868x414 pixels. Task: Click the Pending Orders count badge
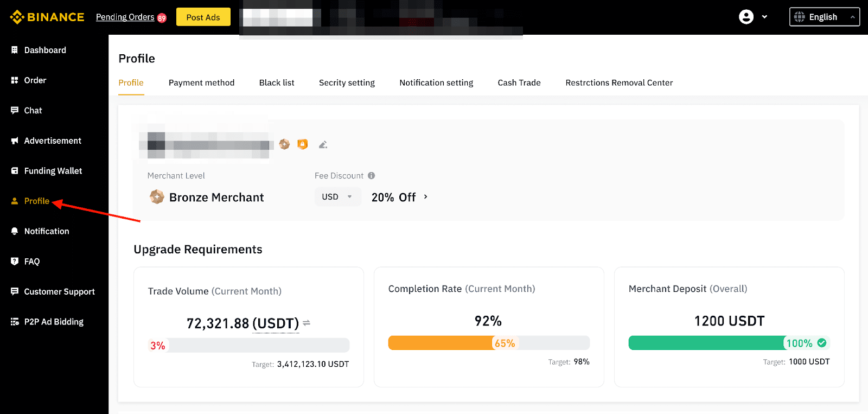[162, 18]
